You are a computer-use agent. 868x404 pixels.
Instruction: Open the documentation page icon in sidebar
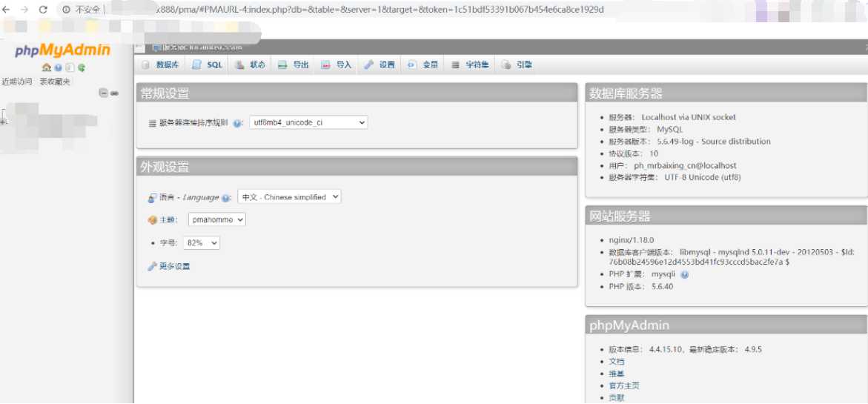tap(70, 67)
